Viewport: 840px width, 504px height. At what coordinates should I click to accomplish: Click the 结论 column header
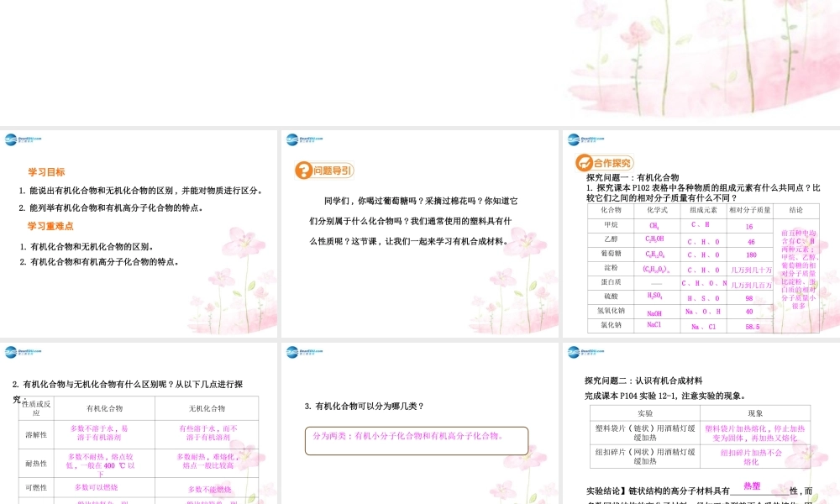click(796, 210)
